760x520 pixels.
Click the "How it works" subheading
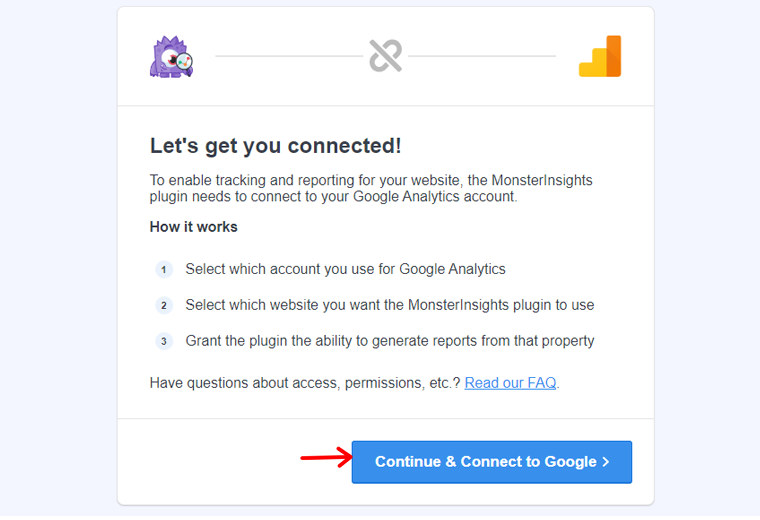[x=193, y=227]
